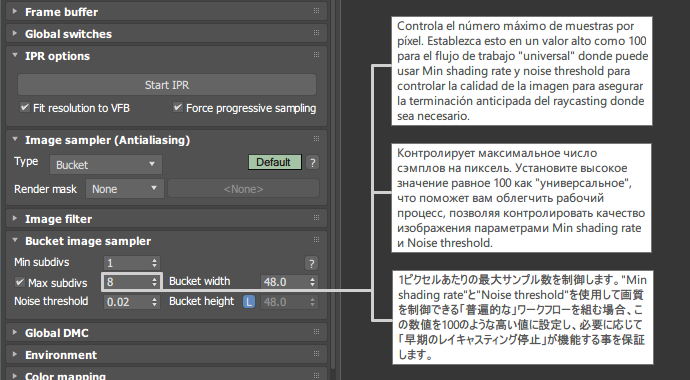The image size is (690, 380).
Task: Click the Noise threshold spinner arrows
Action: [x=154, y=302]
